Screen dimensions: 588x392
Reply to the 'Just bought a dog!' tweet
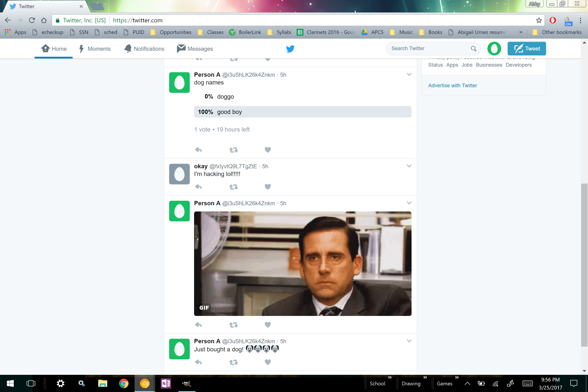[x=198, y=362]
